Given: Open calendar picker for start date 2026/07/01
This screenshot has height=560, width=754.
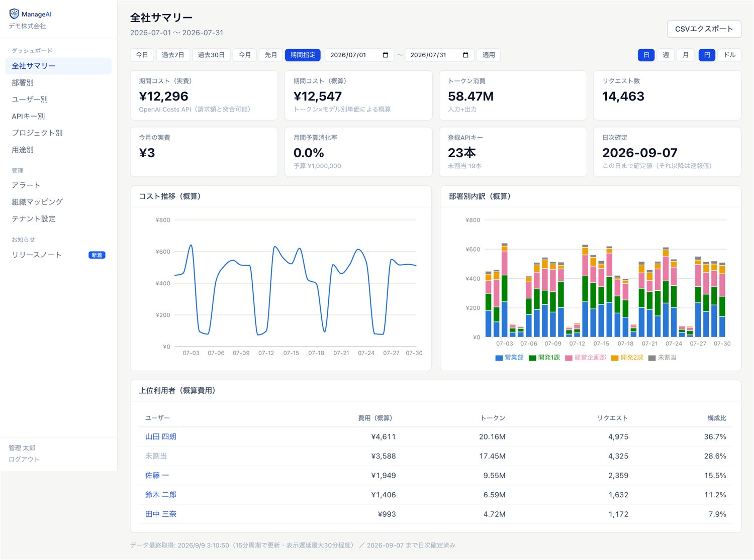Looking at the screenshot, I should pos(386,55).
